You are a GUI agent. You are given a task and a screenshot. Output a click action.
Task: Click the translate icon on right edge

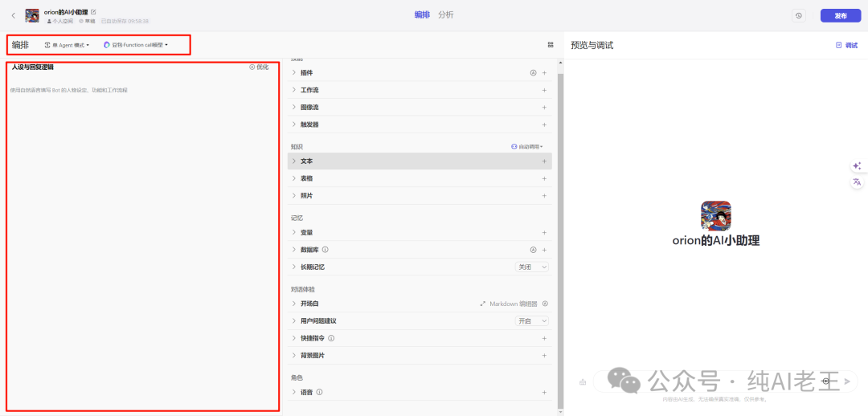(857, 181)
